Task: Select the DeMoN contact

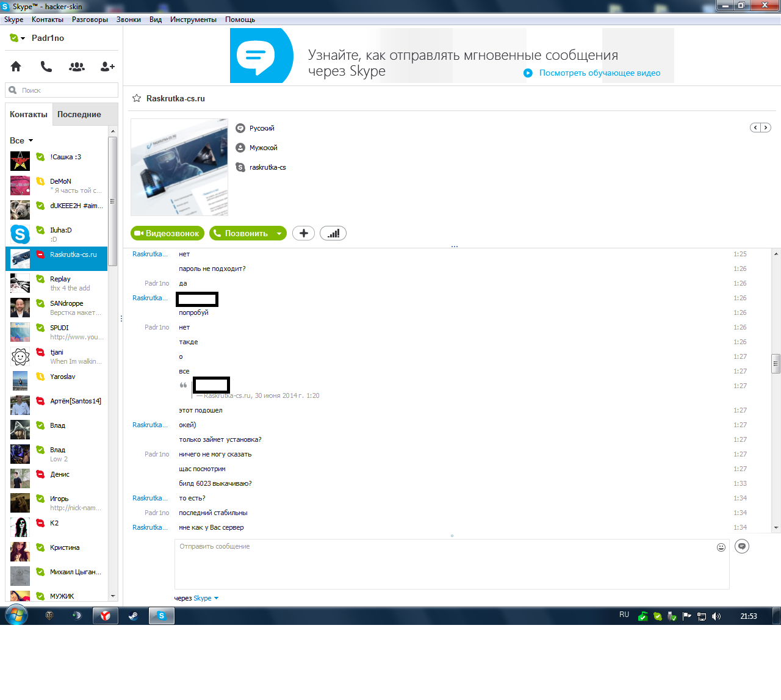Action: click(x=57, y=186)
